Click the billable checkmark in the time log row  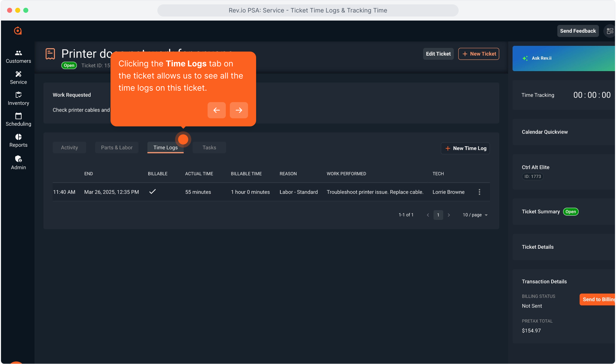(152, 191)
